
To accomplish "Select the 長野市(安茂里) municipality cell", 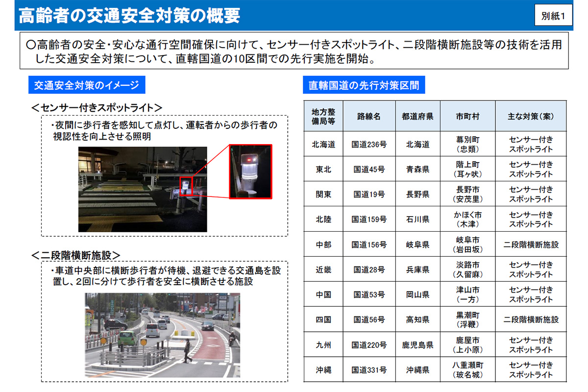I will point(467,195).
